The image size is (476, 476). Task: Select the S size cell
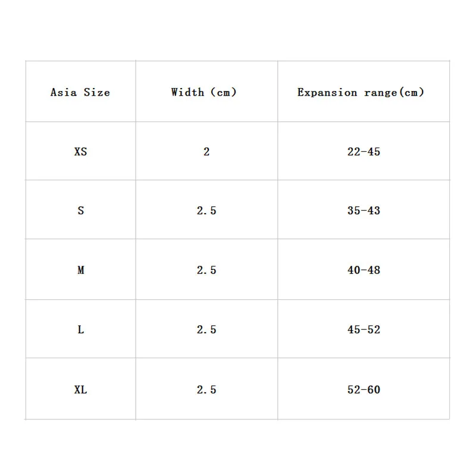(81, 209)
